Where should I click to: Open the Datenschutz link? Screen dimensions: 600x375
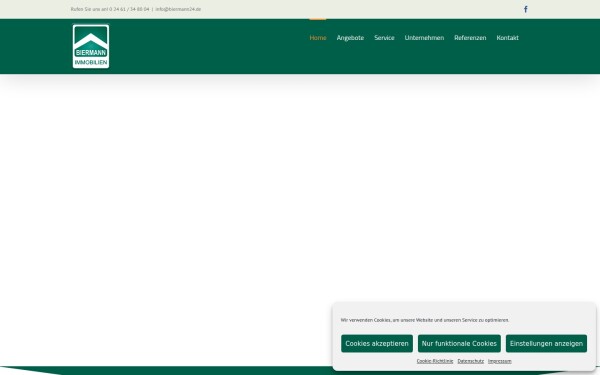(470, 361)
